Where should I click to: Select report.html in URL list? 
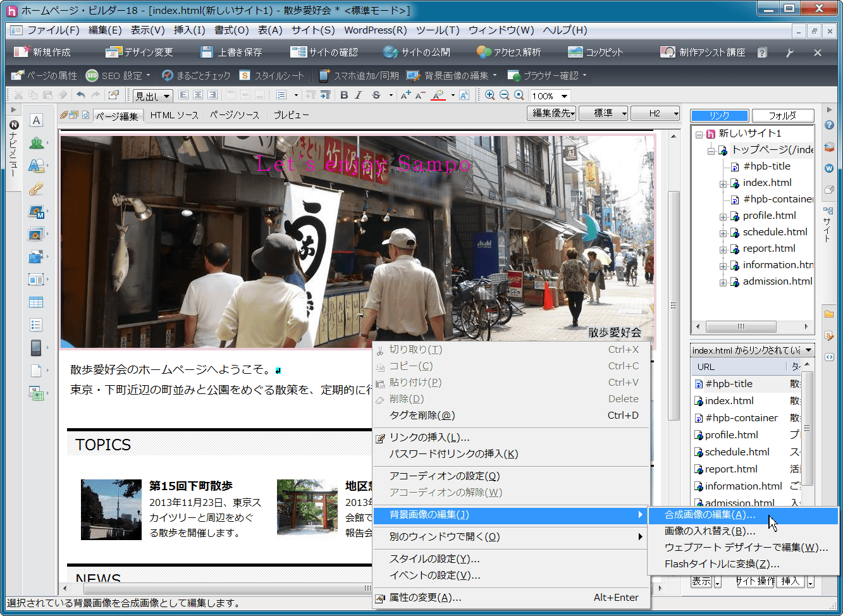731,469
